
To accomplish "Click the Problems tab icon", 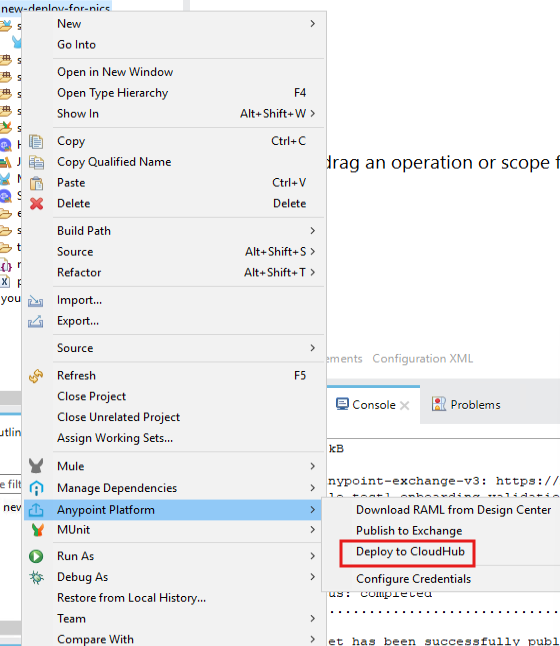I will coord(438,404).
